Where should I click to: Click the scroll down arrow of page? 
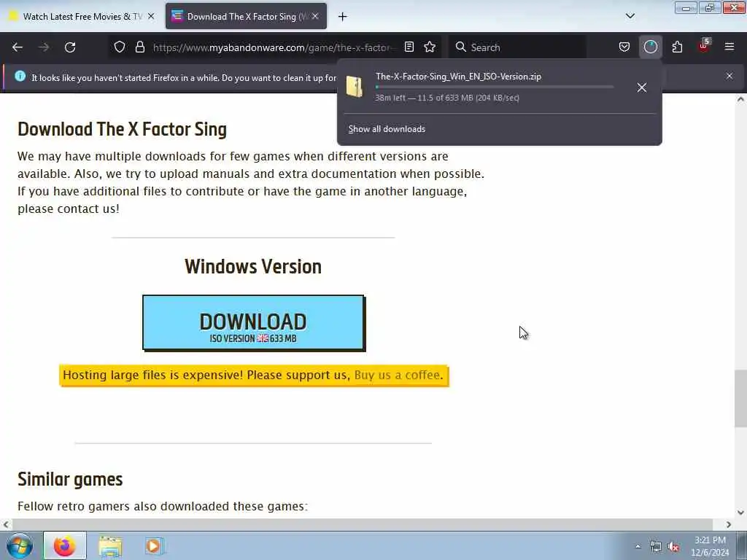pyautogui.click(x=740, y=513)
